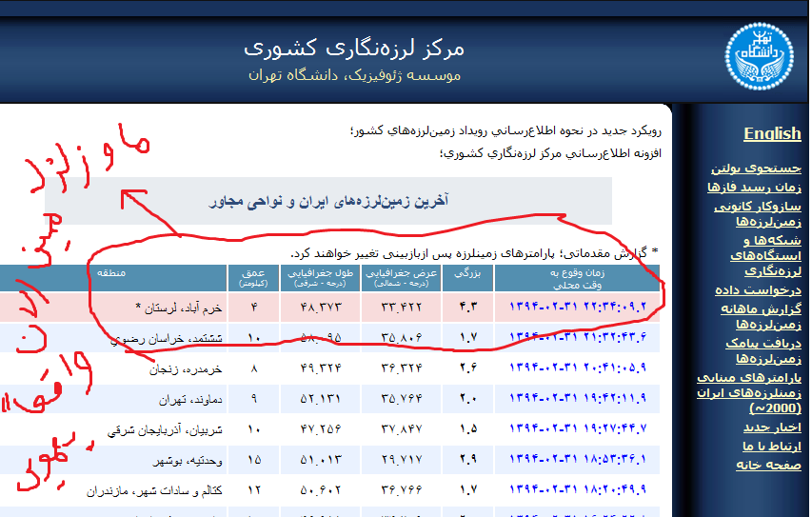Image resolution: width=812 pixels, height=517 pixels.
Task: Switch the site to English
Action: (772, 133)
